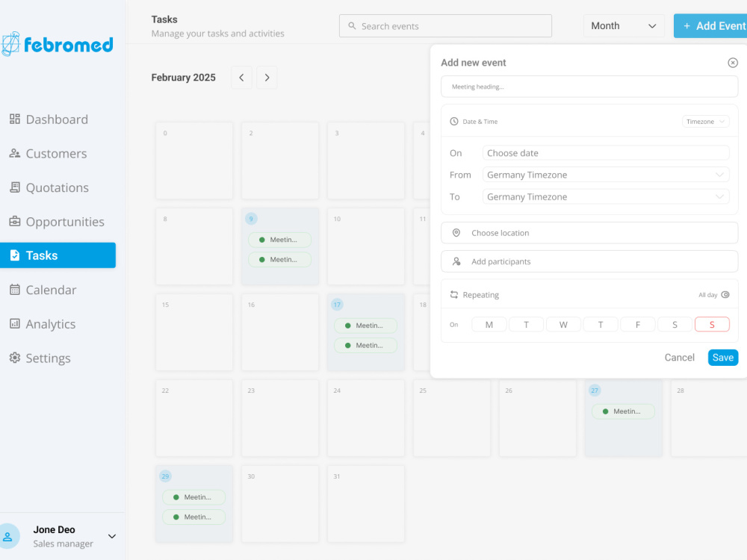The width and height of the screenshot is (747, 560).
Task: Open Settings in the sidebar
Action: pyautogui.click(x=58, y=358)
